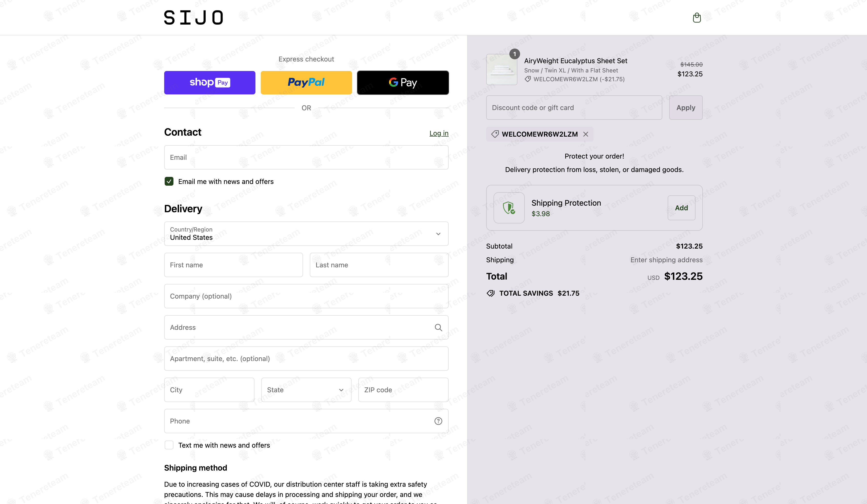Choose PayPal express checkout
The height and width of the screenshot is (504, 867).
click(306, 82)
